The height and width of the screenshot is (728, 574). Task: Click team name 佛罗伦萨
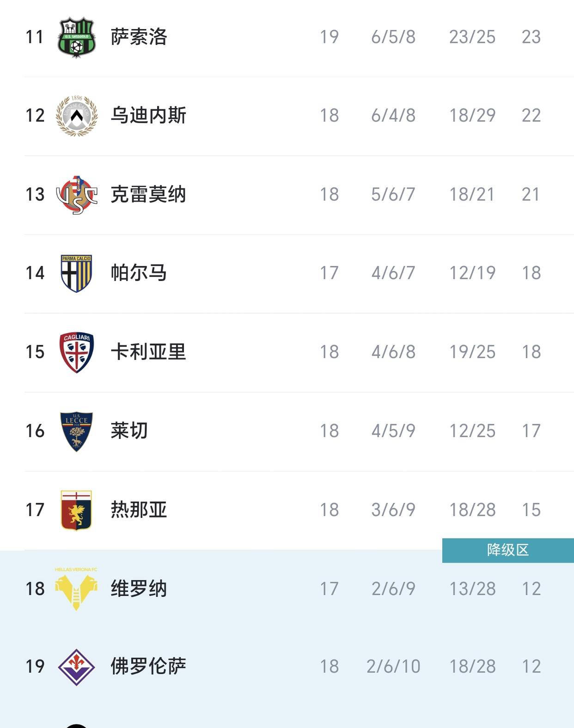(148, 667)
